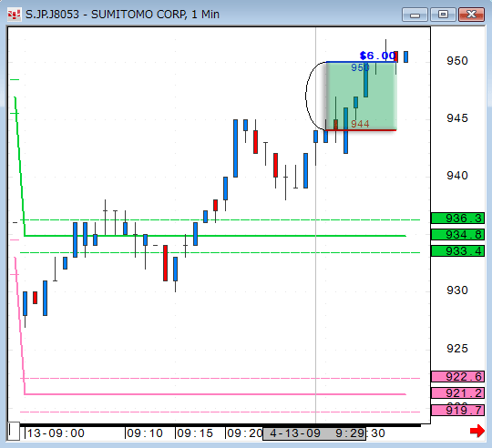Click the 925 price axis label

coord(457,349)
